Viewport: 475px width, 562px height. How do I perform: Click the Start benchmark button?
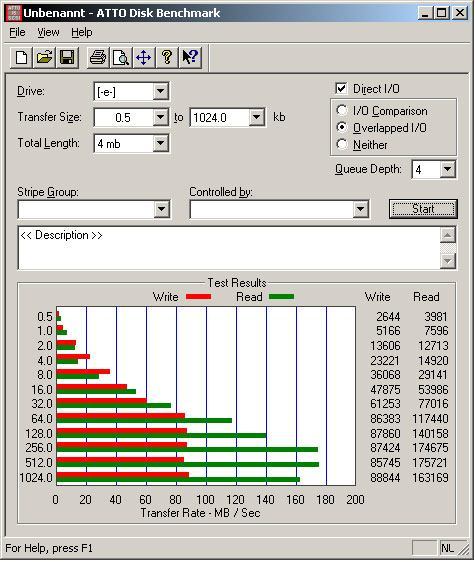tap(423, 209)
